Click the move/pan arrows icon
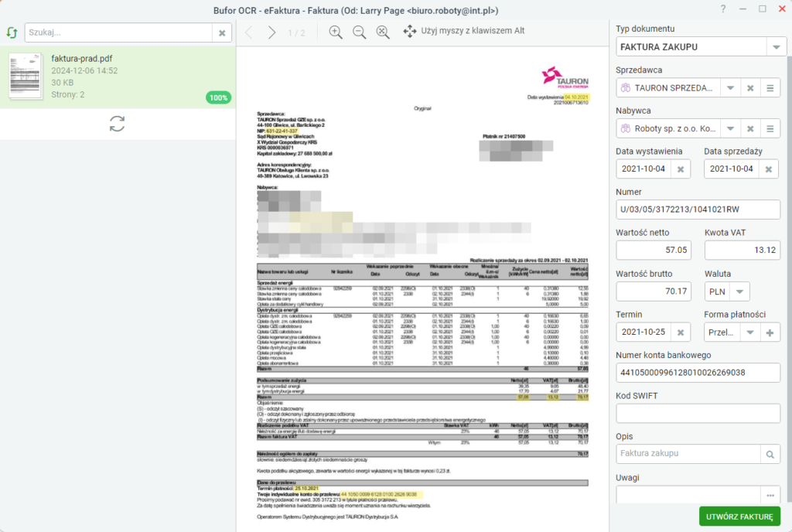 click(x=410, y=32)
